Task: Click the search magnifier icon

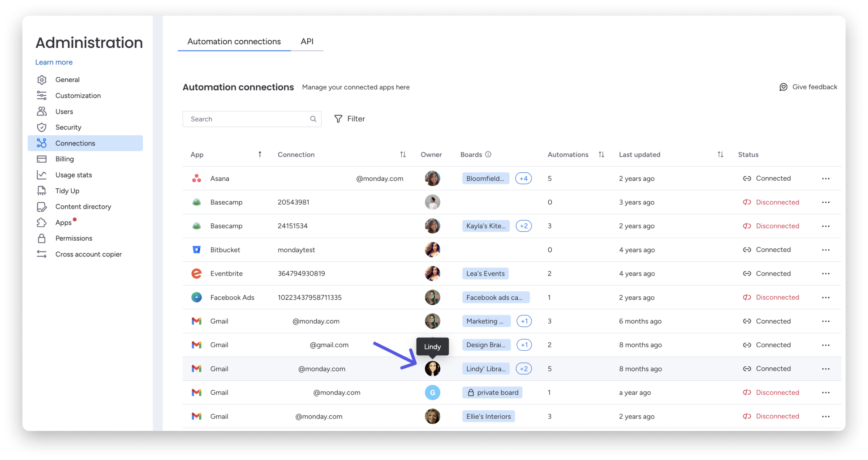Action: point(313,119)
